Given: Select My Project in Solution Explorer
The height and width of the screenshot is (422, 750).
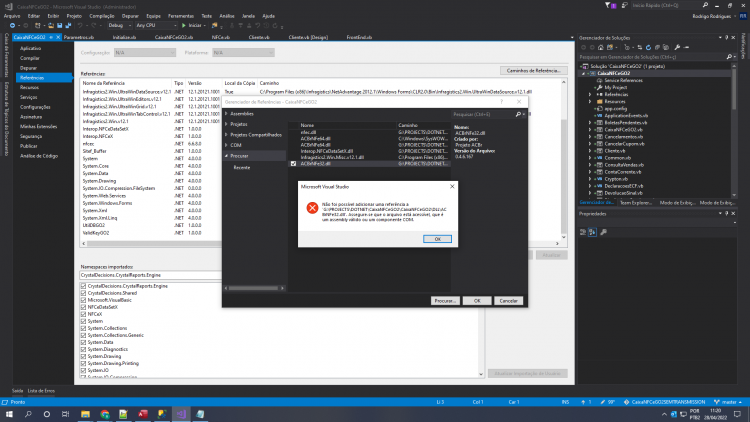Looking at the screenshot, I should click(x=615, y=88).
